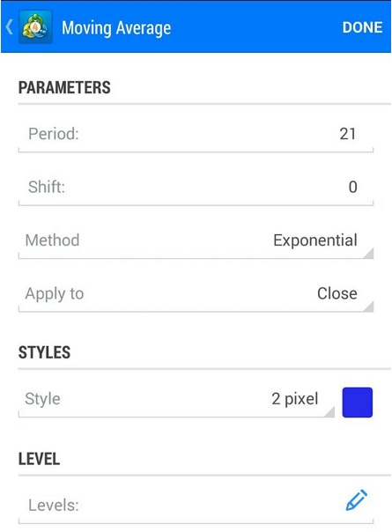Edit the Period value field

(x=196, y=135)
